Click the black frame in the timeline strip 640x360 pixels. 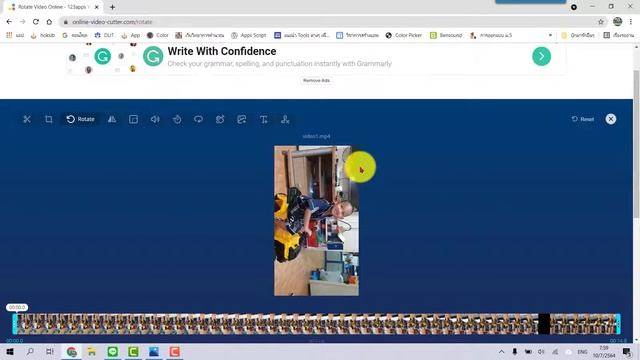tap(544, 324)
